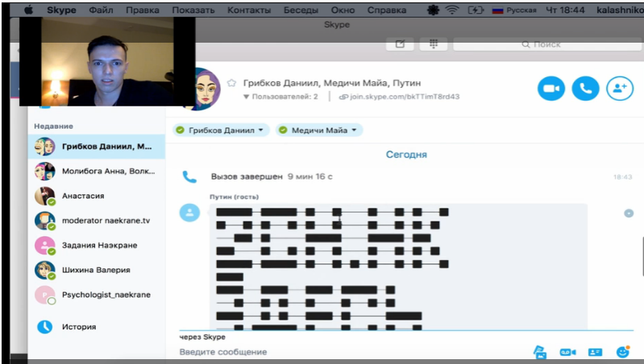This screenshot has height=364, width=644.
Task: Click the Сегодня date label
Action: pos(406,155)
